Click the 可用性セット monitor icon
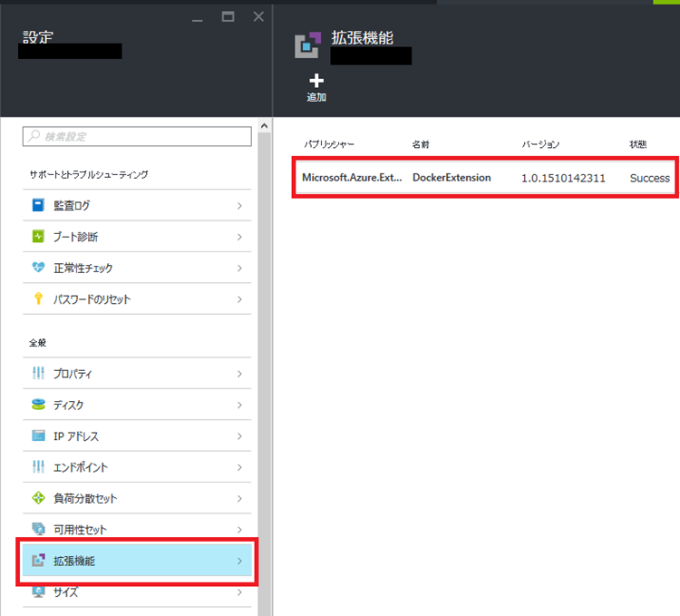Image resolution: width=680 pixels, height=616 pixels. pos(38,529)
